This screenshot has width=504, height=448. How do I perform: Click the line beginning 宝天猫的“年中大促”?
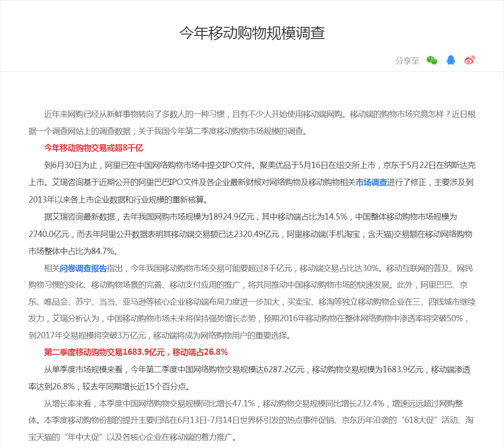134,437
